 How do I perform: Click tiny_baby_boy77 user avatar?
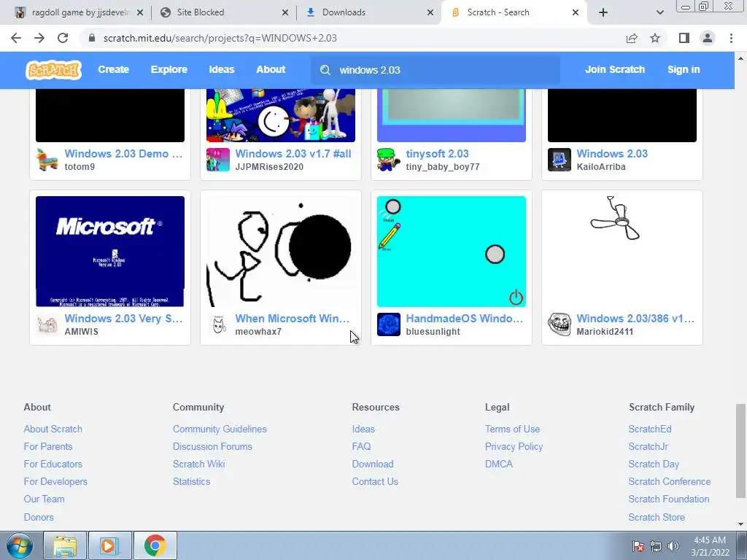tap(388, 160)
